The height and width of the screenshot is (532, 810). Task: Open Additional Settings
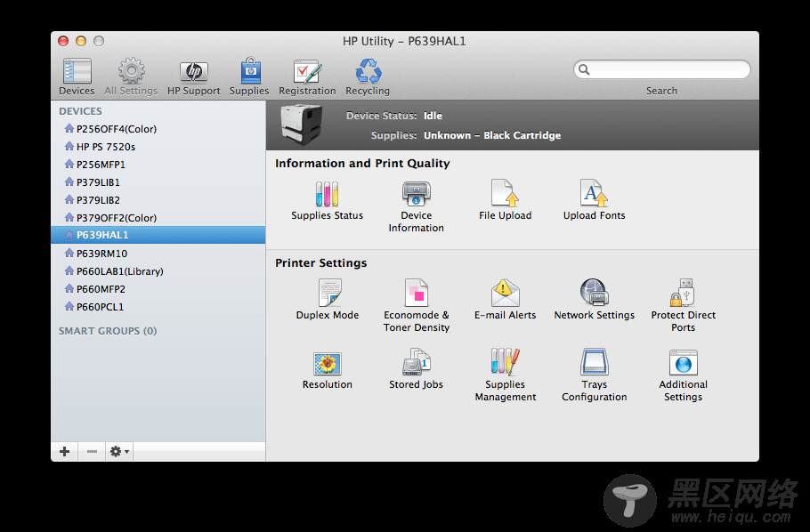[684, 375]
